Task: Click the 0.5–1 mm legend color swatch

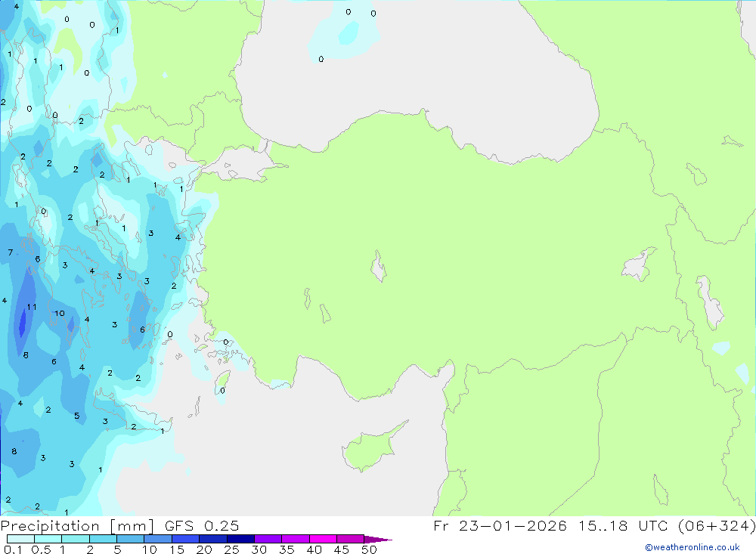Action: (x=48, y=539)
